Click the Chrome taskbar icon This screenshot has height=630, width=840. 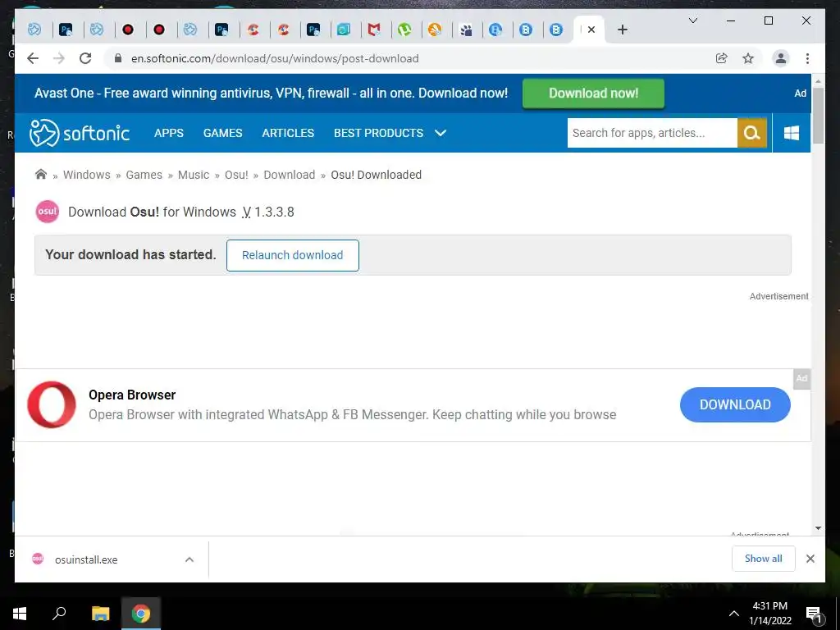(141, 614)
